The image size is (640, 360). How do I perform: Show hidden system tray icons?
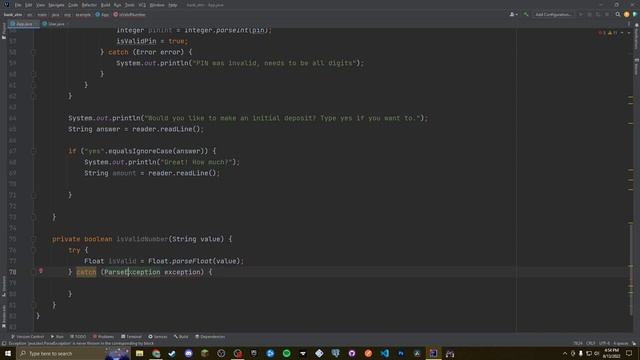[565, 353]
